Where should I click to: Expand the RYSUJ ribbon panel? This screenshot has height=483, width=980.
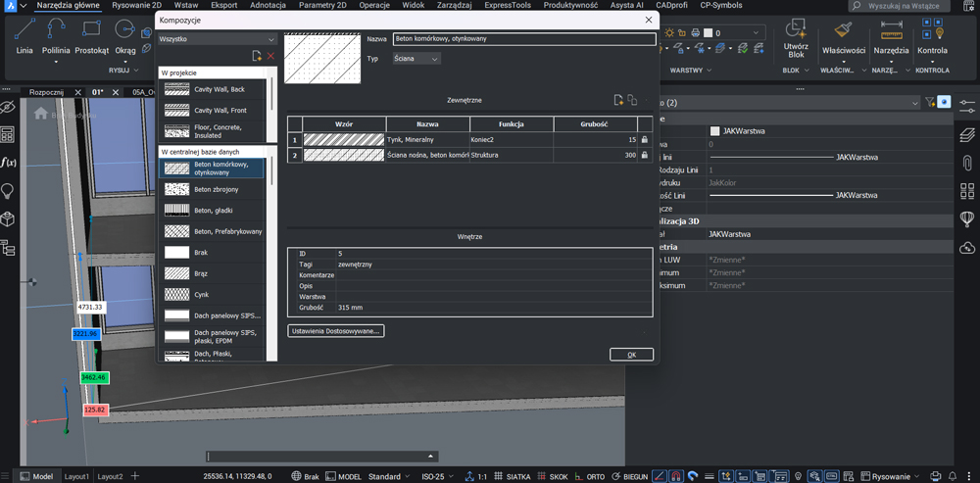(125, 71)
